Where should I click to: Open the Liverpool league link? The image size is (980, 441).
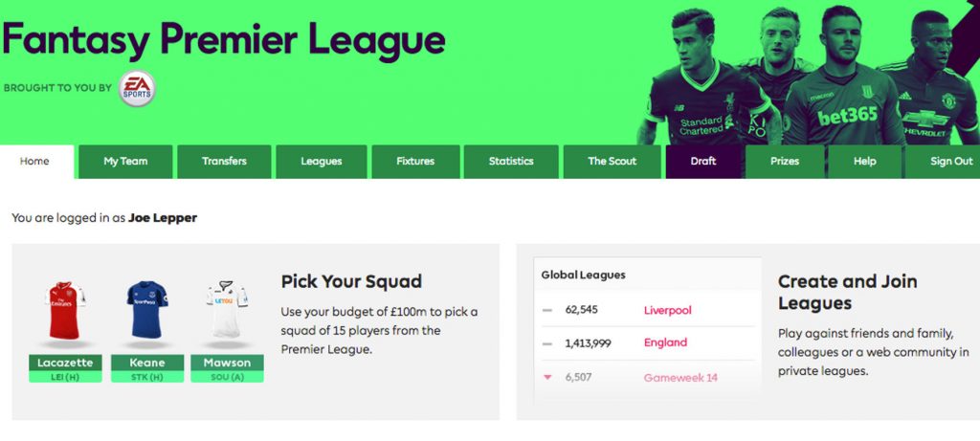(x=667, y=310)
